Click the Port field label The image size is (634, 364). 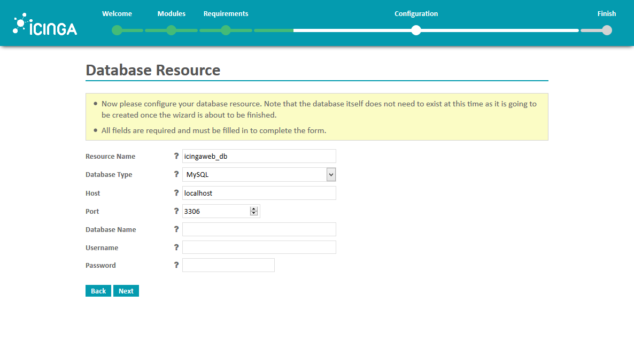click(x=92, y=212)
